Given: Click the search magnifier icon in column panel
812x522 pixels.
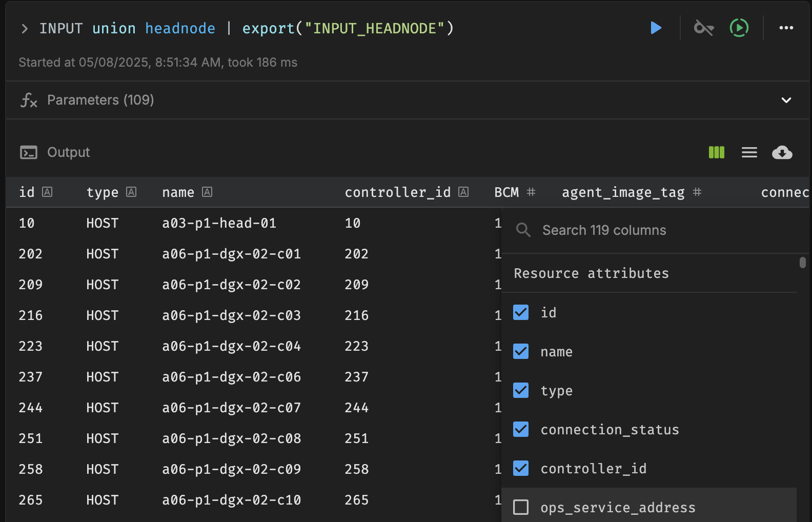Looking at the screenshot, I should click(x=523, y=230).
